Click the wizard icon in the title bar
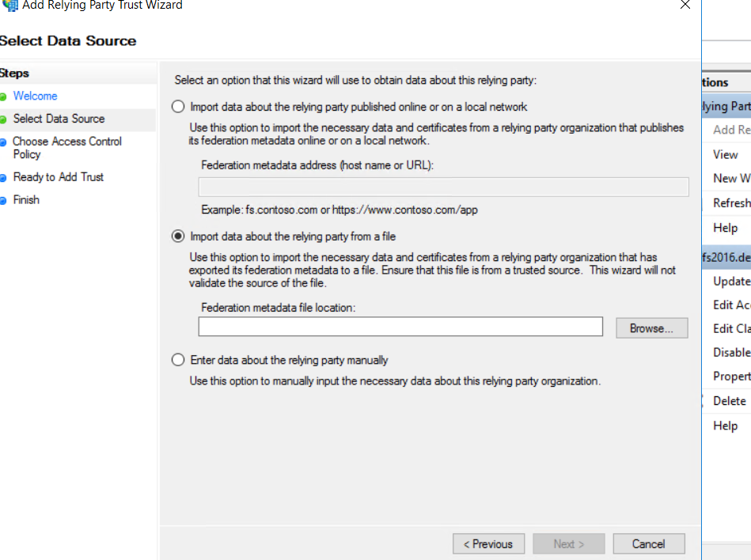This screenshot has height=560, width=751. 9,5
